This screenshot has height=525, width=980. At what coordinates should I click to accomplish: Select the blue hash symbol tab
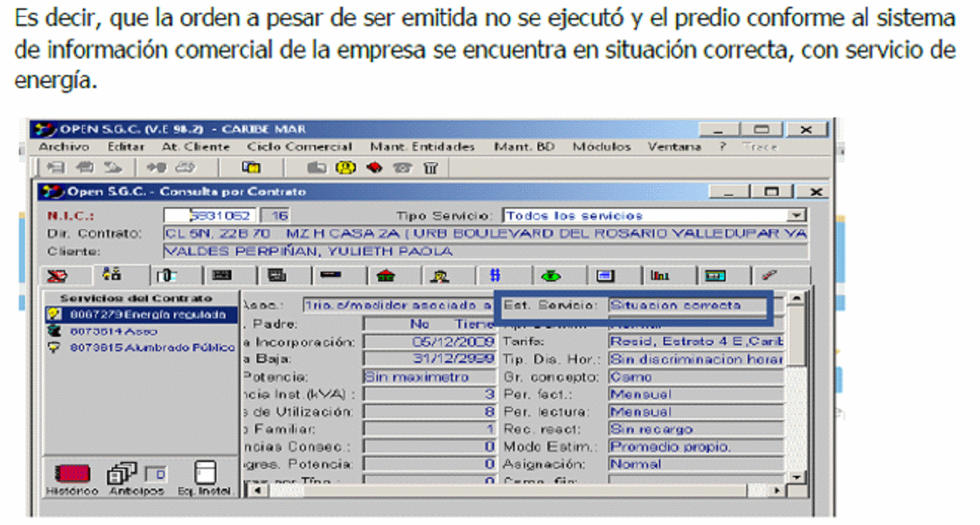pyautogui.click(x=495, y=276)
